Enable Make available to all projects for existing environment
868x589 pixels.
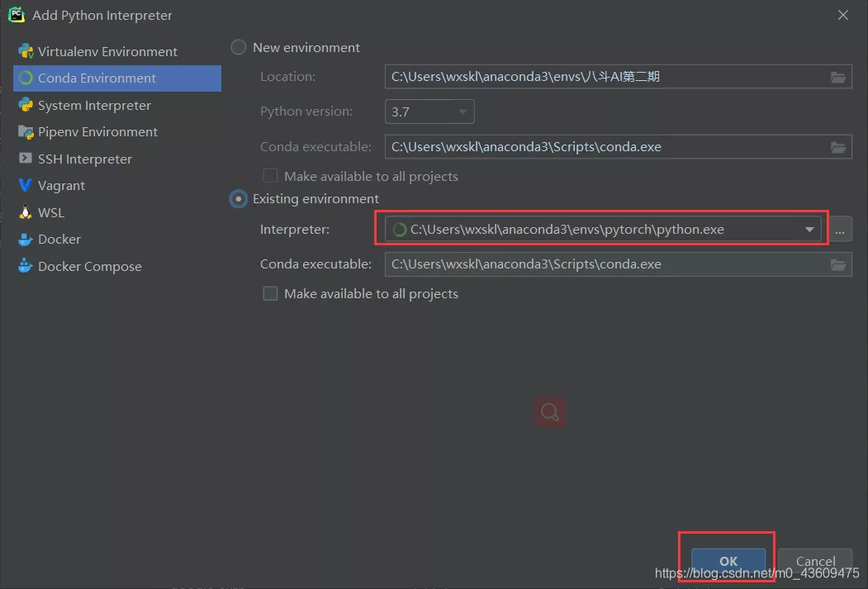click(270, 293)
